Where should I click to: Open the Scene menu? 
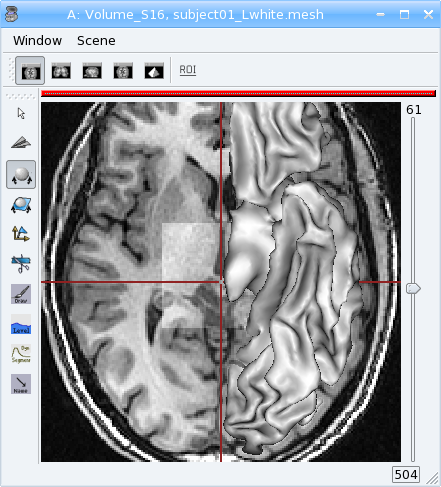coord(96,41)
